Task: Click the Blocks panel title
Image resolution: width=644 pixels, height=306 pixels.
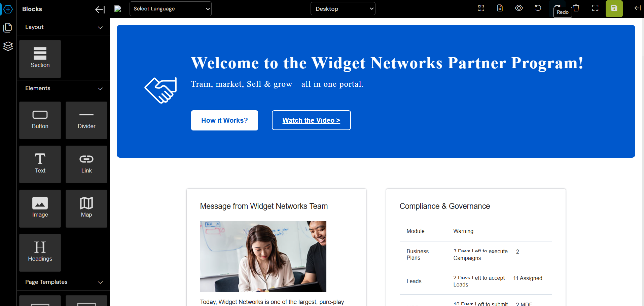Action: (32, 9)
